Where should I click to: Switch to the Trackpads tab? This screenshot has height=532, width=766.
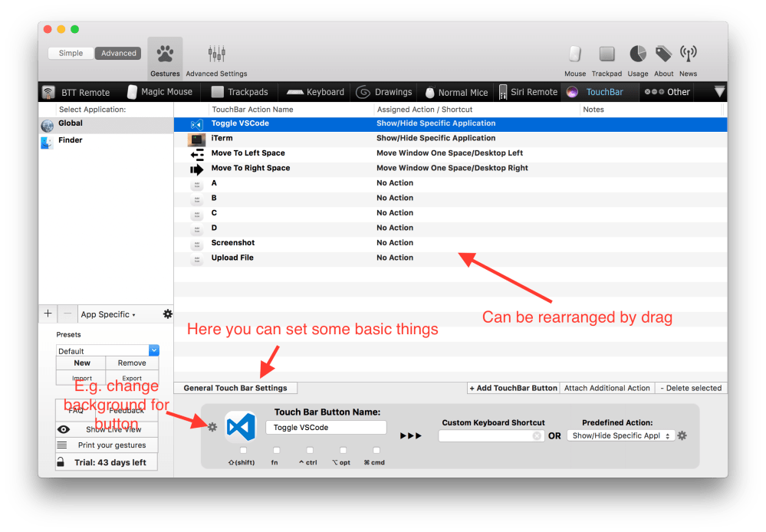[239, 92]
